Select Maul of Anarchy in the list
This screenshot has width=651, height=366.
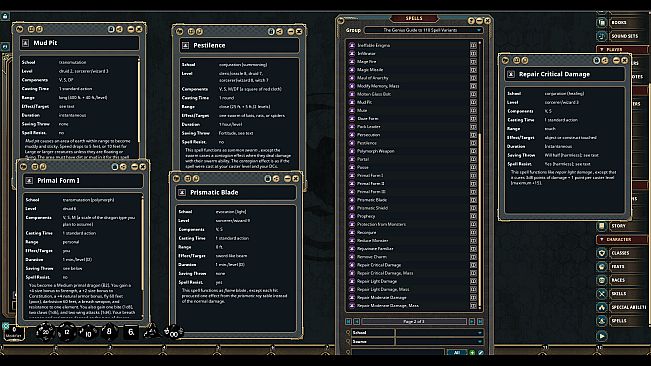tap(372, 78)
